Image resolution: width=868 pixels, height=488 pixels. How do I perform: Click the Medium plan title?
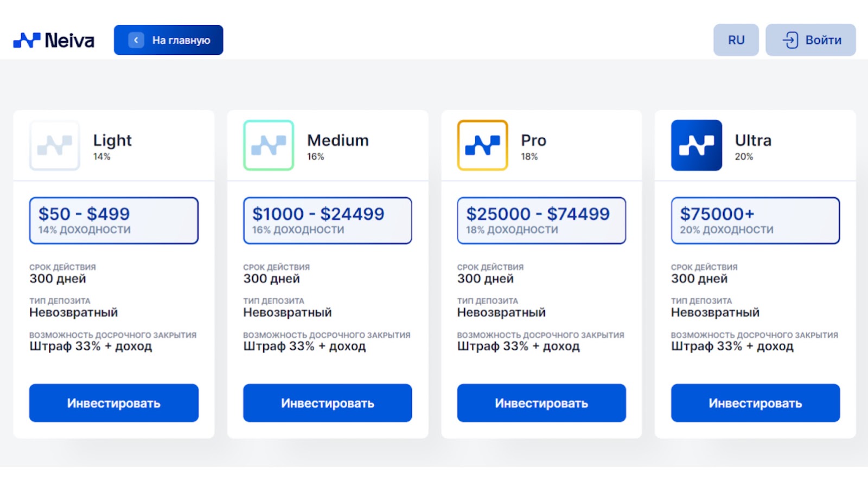[x=337, y=140]
